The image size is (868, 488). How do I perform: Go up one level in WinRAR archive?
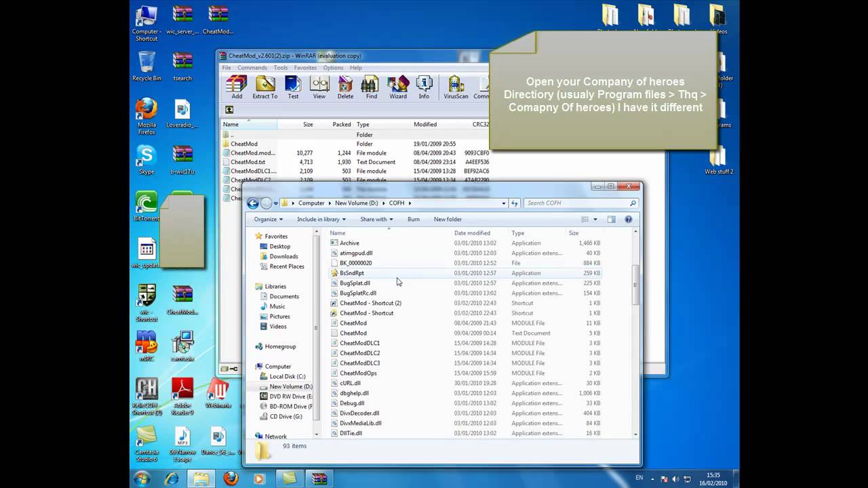[x=229, y=110]
